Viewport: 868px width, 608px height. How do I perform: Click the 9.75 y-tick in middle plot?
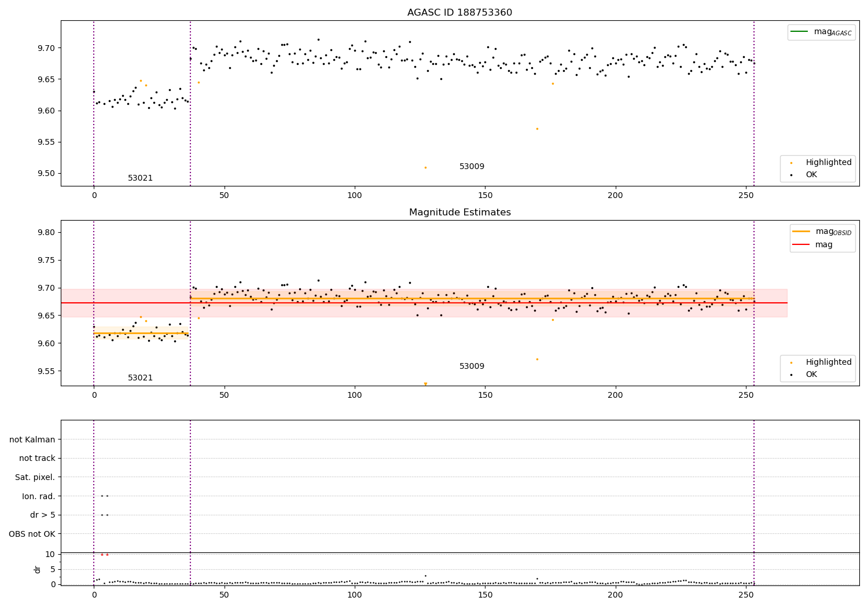click(x=46, y=261)
